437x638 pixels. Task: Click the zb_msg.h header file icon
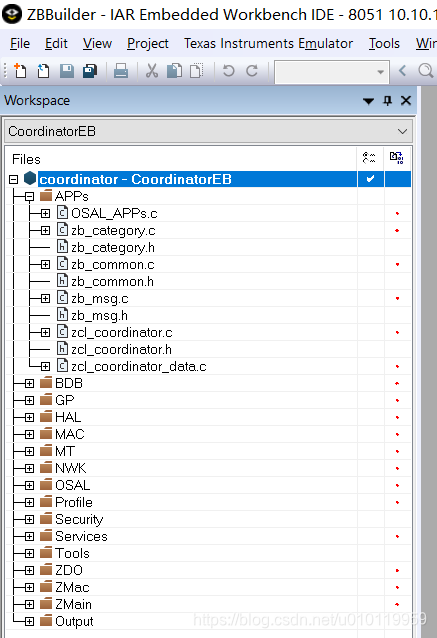tap(62, 315)
